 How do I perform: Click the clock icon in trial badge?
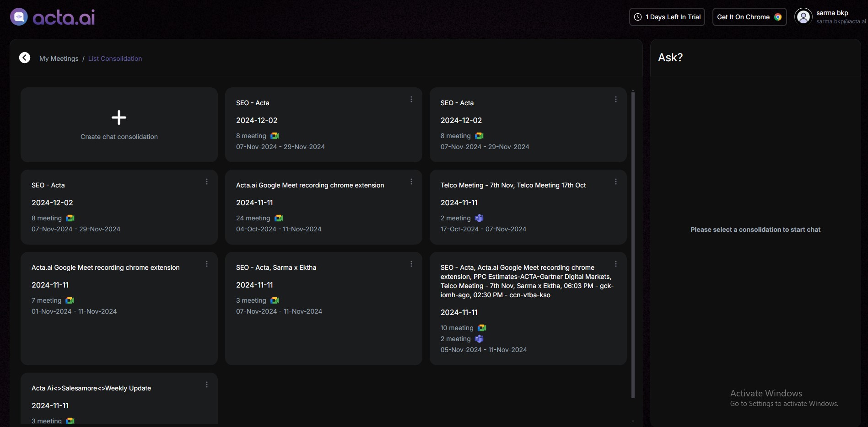click(638, 17)
